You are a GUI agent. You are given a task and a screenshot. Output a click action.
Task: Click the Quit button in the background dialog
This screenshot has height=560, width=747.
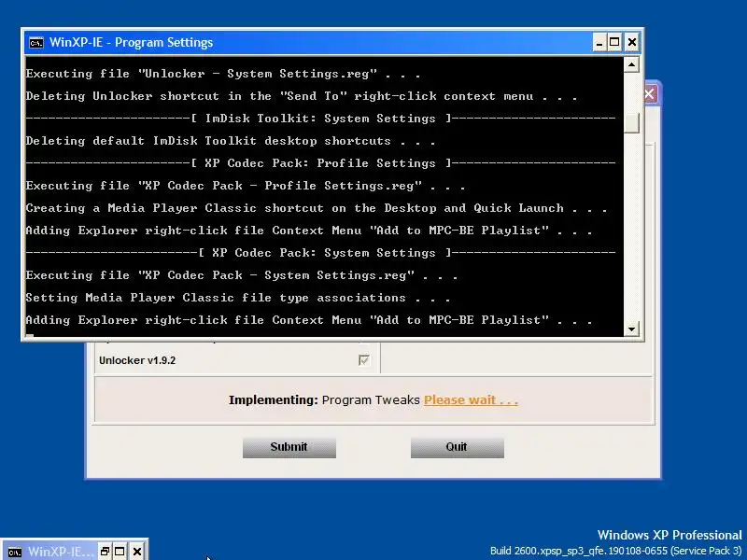[457, 447]
